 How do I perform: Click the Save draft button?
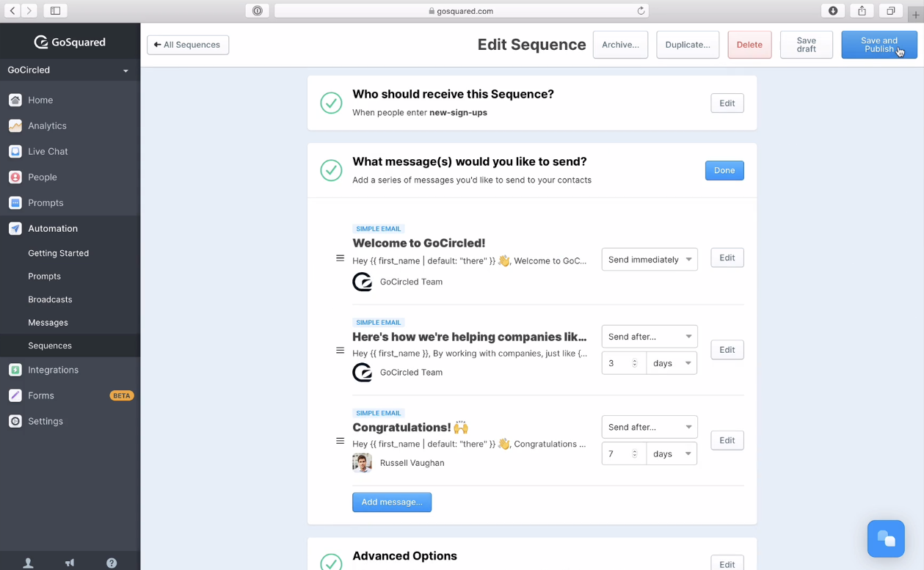[806, 45]
